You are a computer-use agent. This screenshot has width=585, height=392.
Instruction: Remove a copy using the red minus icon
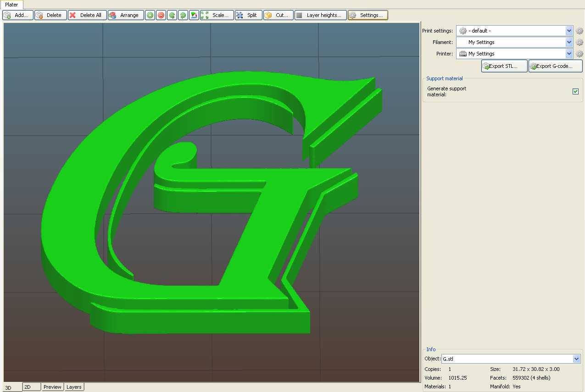click(x=161, y=15)
